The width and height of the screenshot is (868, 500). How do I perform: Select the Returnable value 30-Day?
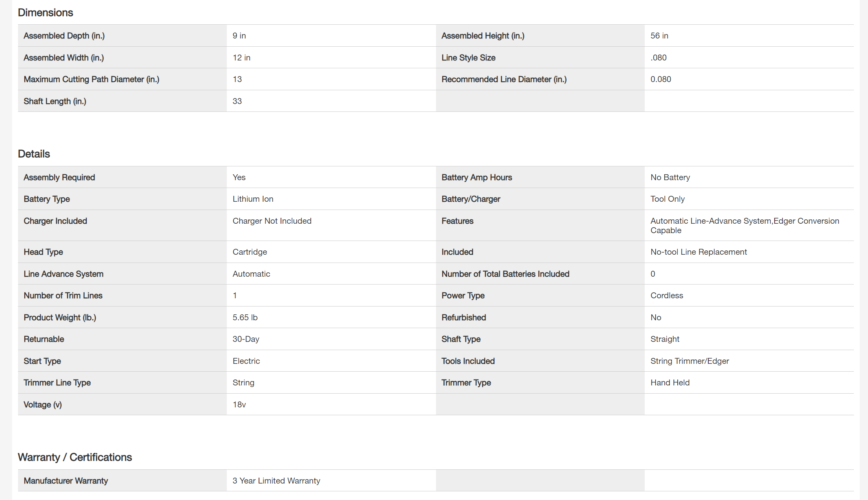pos(246,339)
